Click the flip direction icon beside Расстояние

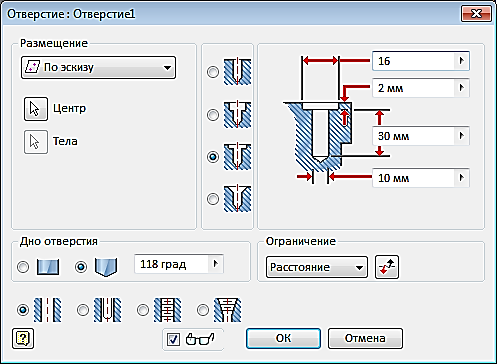387,267
